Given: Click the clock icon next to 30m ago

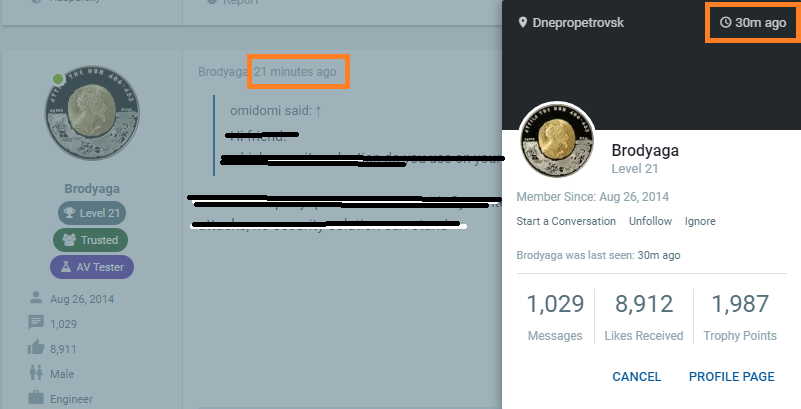Looking at the screenshot, I should tap(725, 22).
